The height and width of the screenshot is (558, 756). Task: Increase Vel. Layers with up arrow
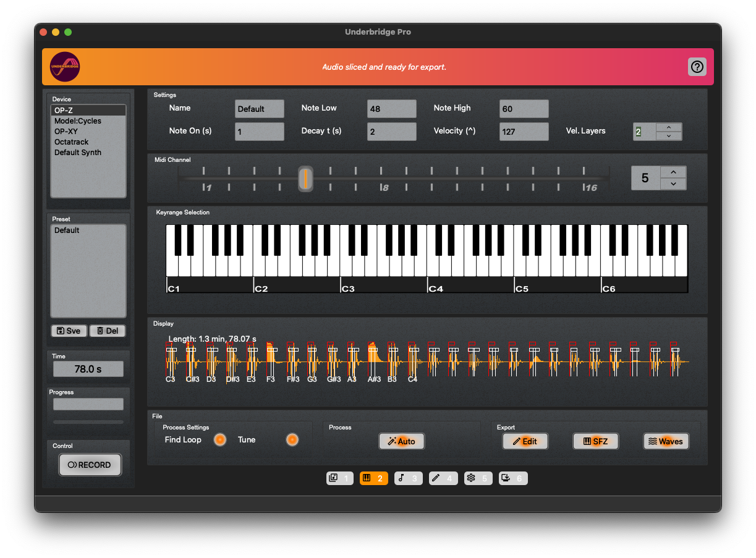click(x=669, y=127)
